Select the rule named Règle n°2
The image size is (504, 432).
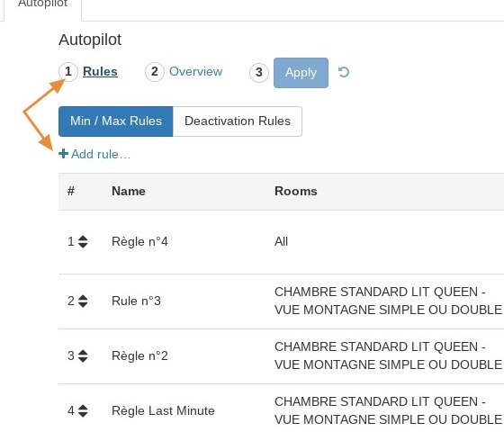point(139,355)
